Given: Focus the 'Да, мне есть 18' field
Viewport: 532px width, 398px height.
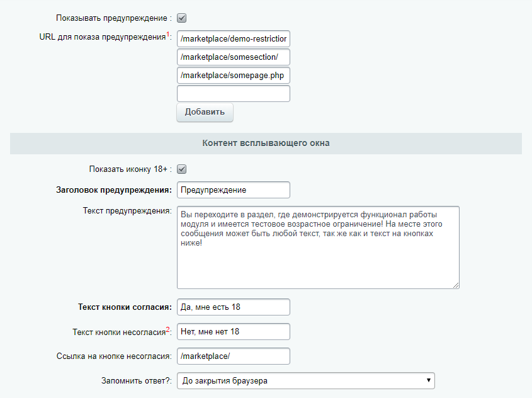Looking at the screenshot, I should point(233,307).
